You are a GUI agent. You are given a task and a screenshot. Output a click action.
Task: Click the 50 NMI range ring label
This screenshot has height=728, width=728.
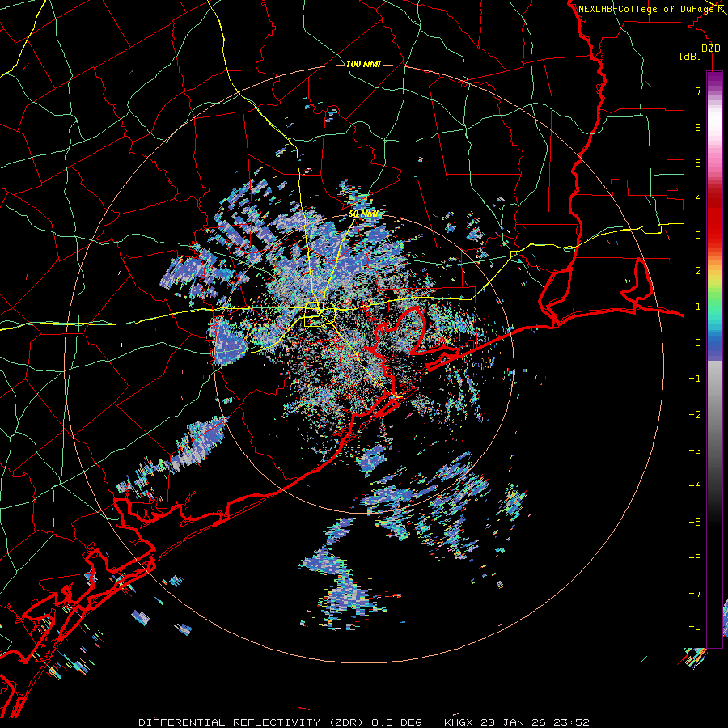click(x=363, y=214)
